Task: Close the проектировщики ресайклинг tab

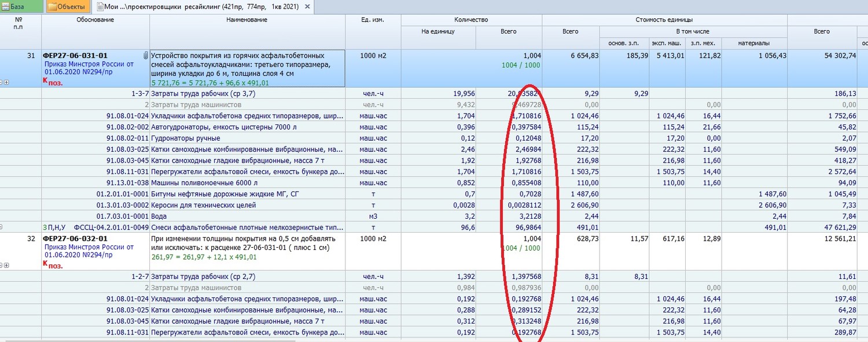Action: [307, 7]
